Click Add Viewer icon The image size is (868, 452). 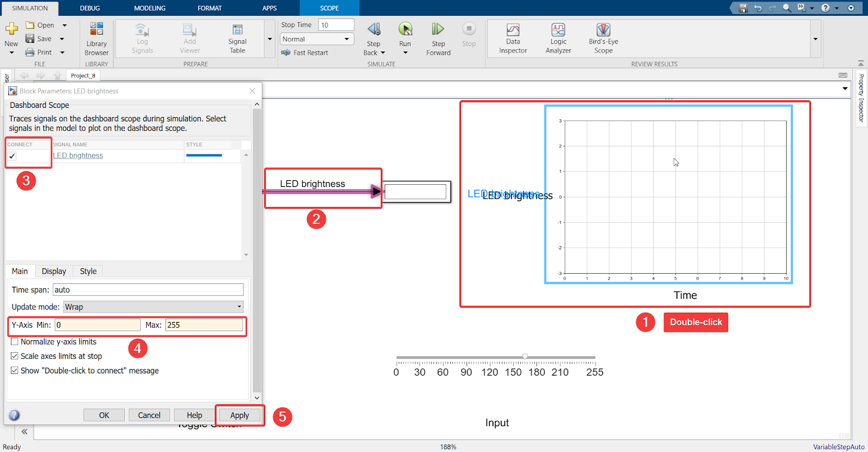pyautogui.click(x=189, y=29)
